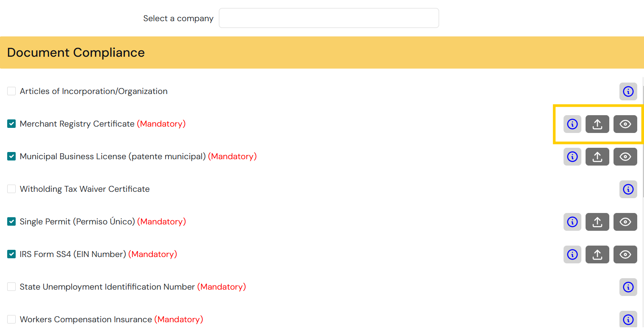Open info for Articles of Incorporation/Organization
This screenshot has width=644, height=329.
click(x=628, y=91)
